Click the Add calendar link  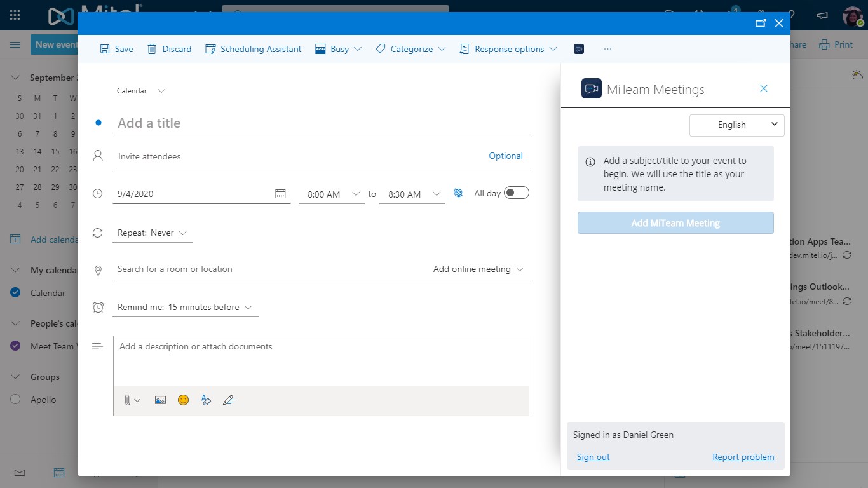click(44, 240)
